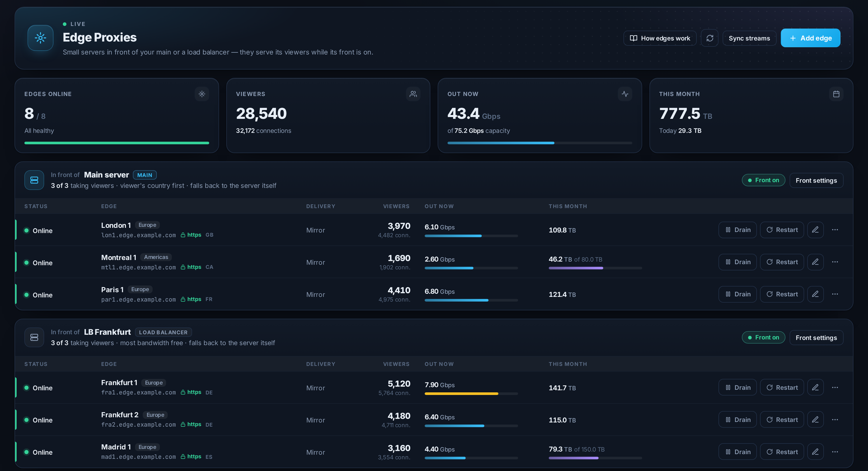This screenshot has height=471, width=868.
Task: Edit the Madrid 1 edge with pencil icon
Action: pos(815,452)
